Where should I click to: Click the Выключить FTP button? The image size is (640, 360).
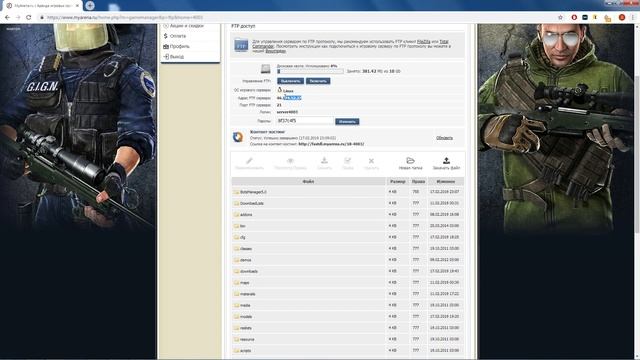290,81
